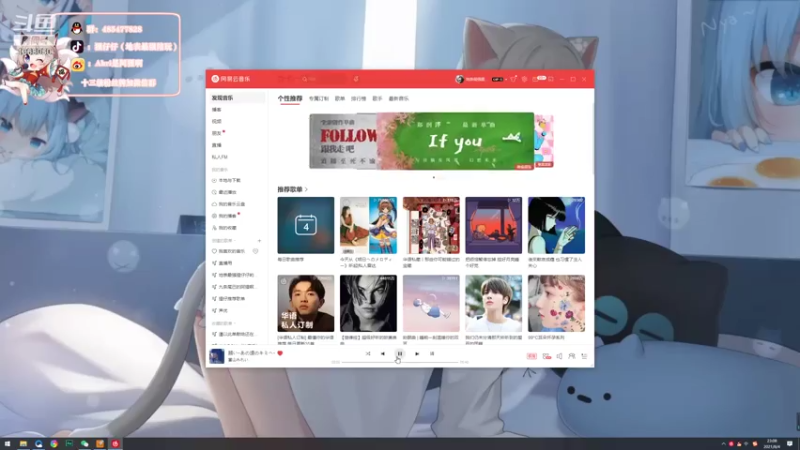Click the search field in the red header

coord(322,79)
